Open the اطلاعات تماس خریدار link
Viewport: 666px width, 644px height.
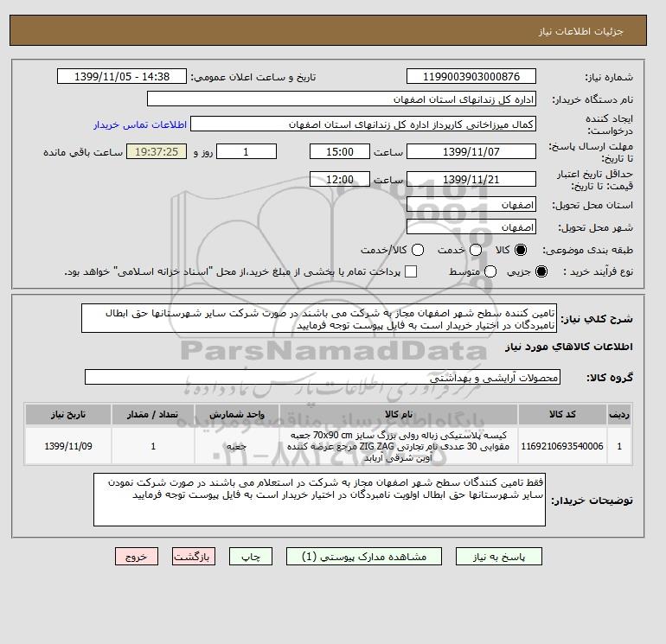pyautogui.click(x=140, y=124)
